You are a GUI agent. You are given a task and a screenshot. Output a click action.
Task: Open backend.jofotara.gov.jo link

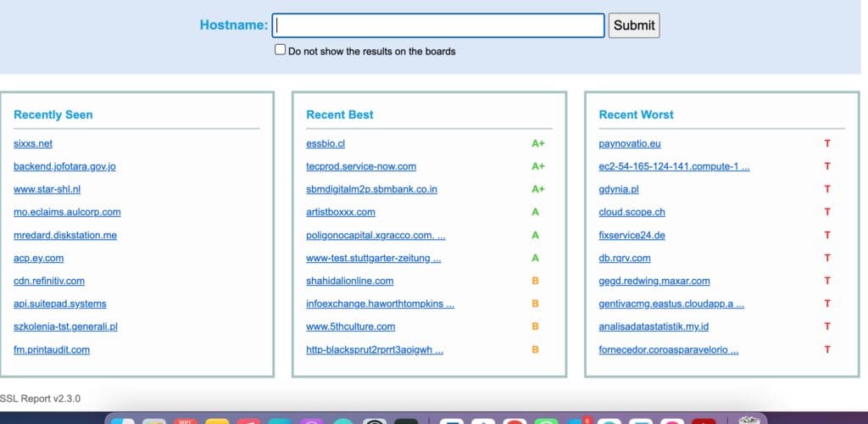(x=64, y=166)
